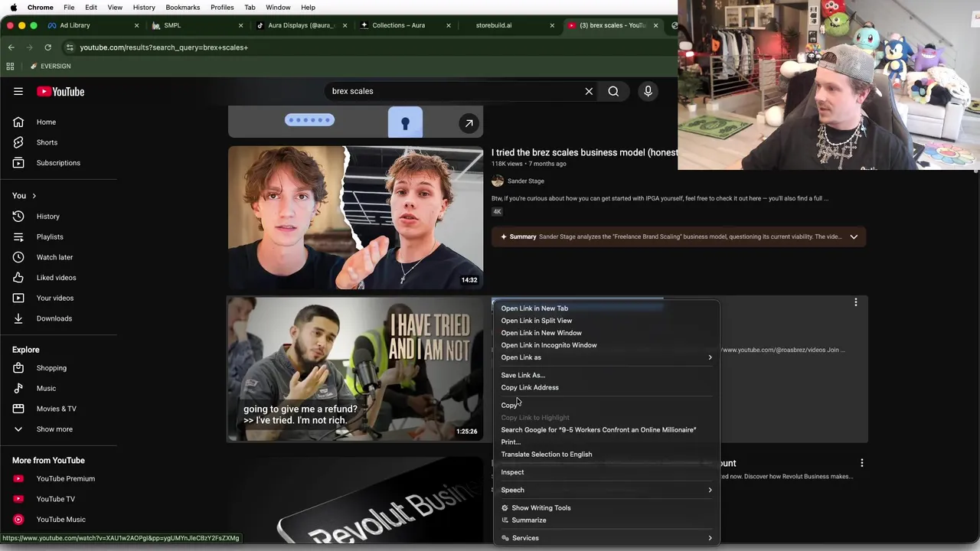Click the browser reload button
Screen dimensions: 980x551
(x=47, y=47)
